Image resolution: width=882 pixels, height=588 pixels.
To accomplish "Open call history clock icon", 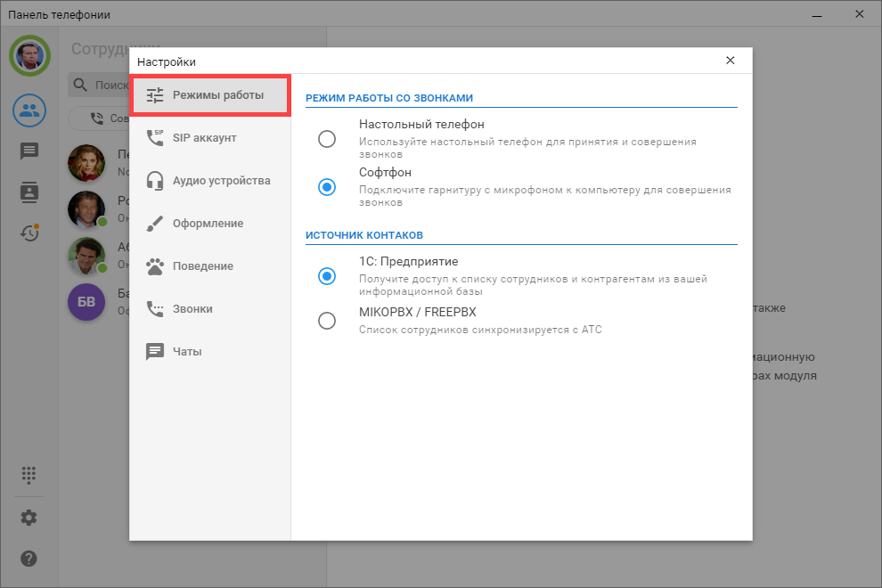I will 29,233.
